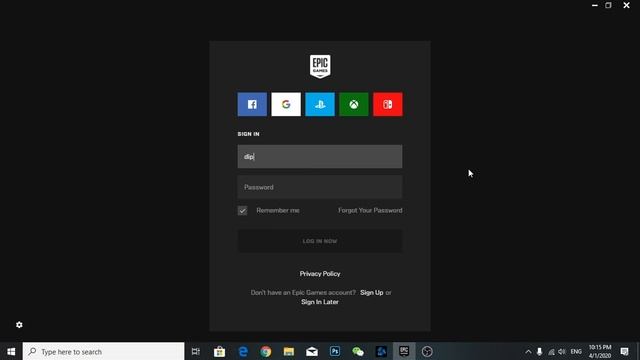Open launcher settings gear icon
This screenshot has height=360, width=640.
(19, 325)
